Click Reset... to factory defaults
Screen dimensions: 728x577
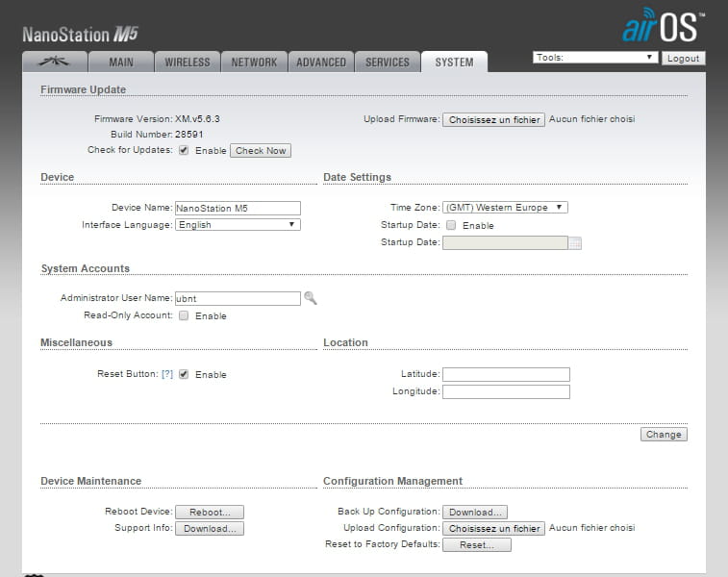click(477, 545)
